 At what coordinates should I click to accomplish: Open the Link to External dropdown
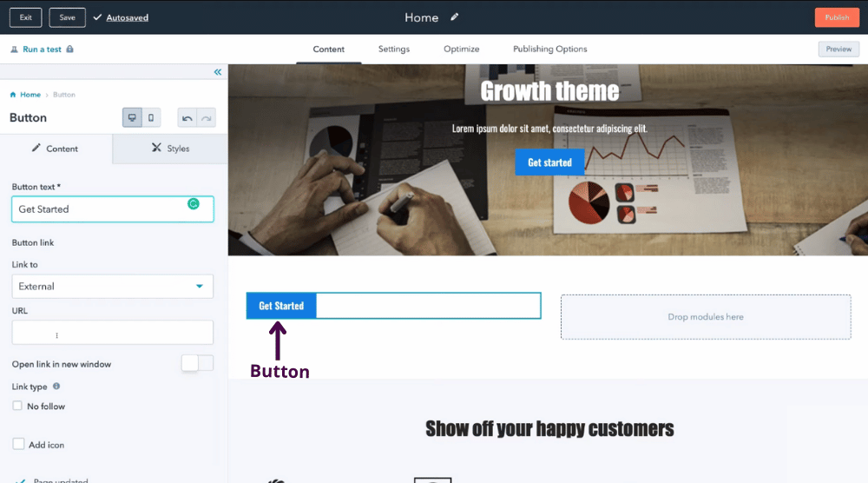coord(112,287)
